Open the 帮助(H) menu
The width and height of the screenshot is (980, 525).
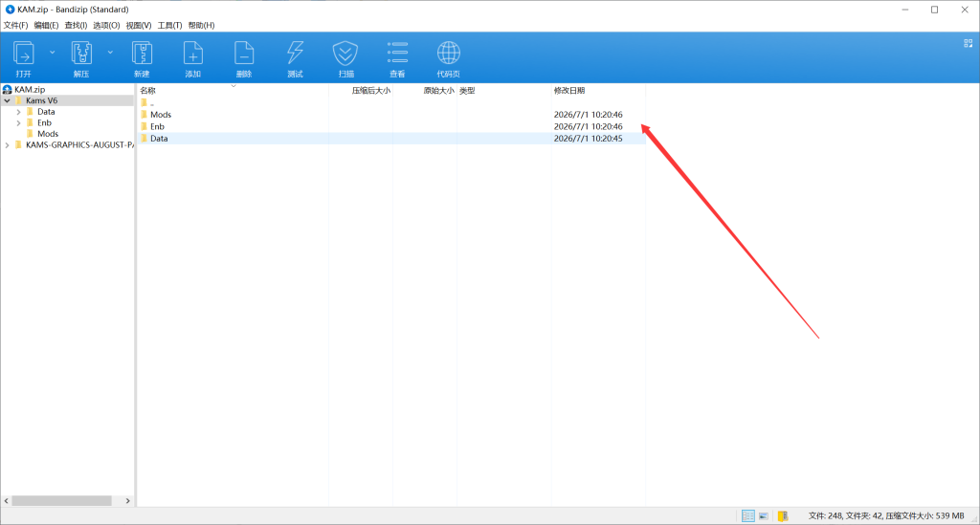click(x=201, y=25)
